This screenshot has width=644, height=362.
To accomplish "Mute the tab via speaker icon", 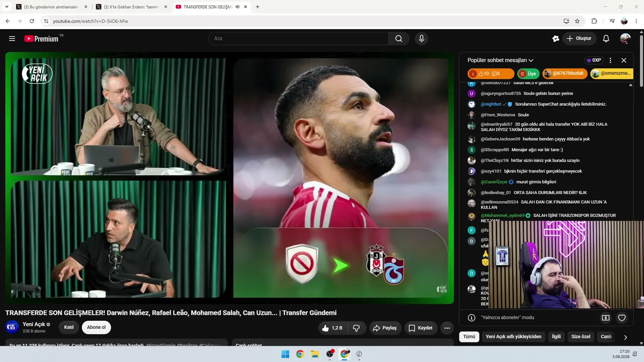I will point(237,7).
